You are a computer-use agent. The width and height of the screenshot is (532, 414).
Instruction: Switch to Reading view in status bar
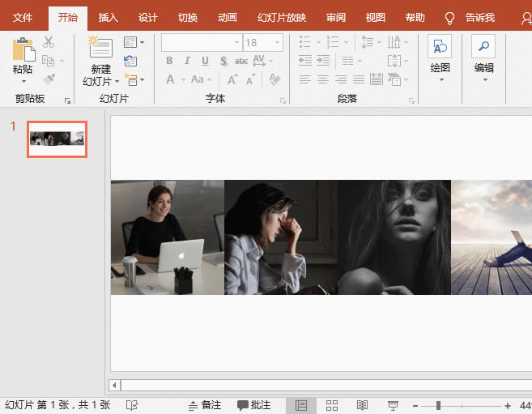click(362, 405)
